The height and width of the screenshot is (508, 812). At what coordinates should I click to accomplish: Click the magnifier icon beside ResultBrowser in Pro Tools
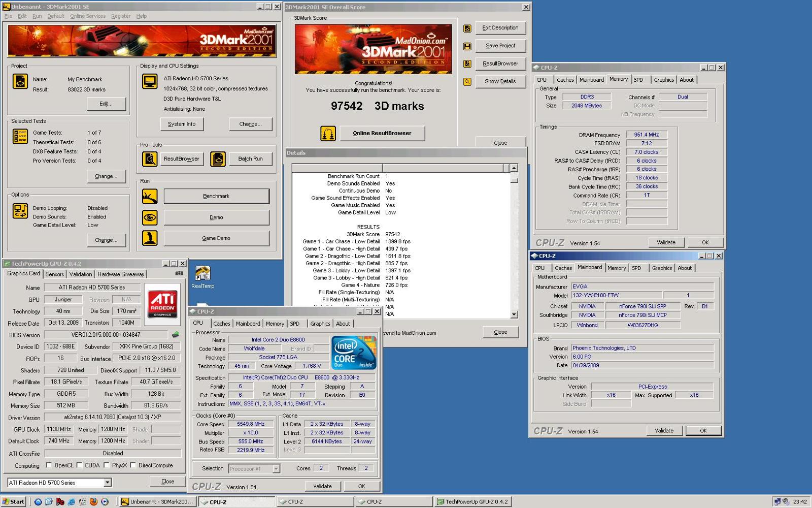(150, 159)
